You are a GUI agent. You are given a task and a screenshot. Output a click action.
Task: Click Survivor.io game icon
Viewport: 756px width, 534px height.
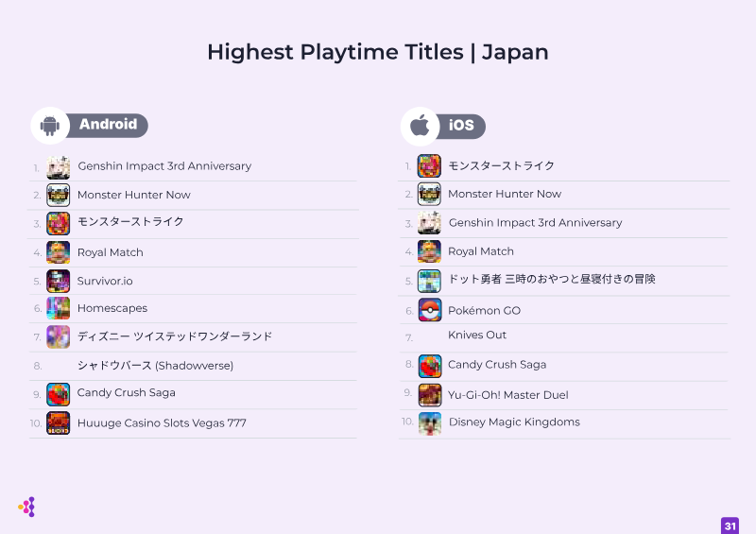[x=59, y=281]
